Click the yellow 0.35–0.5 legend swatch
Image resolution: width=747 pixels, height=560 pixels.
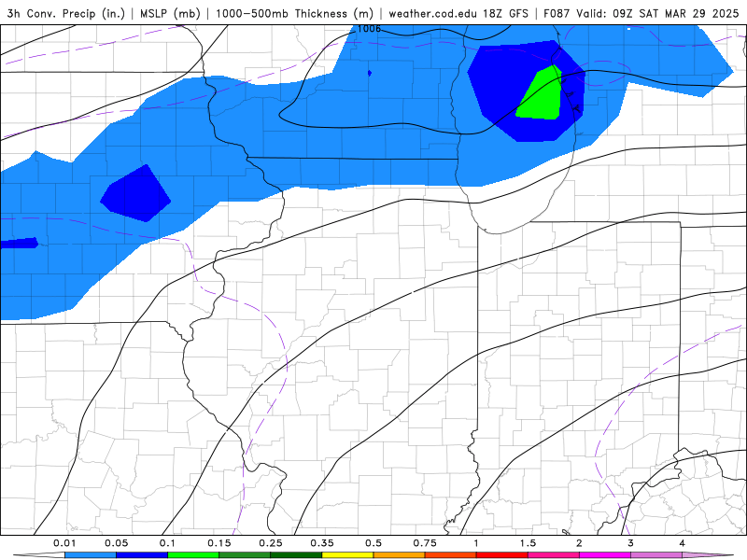[x=347, y=555]
